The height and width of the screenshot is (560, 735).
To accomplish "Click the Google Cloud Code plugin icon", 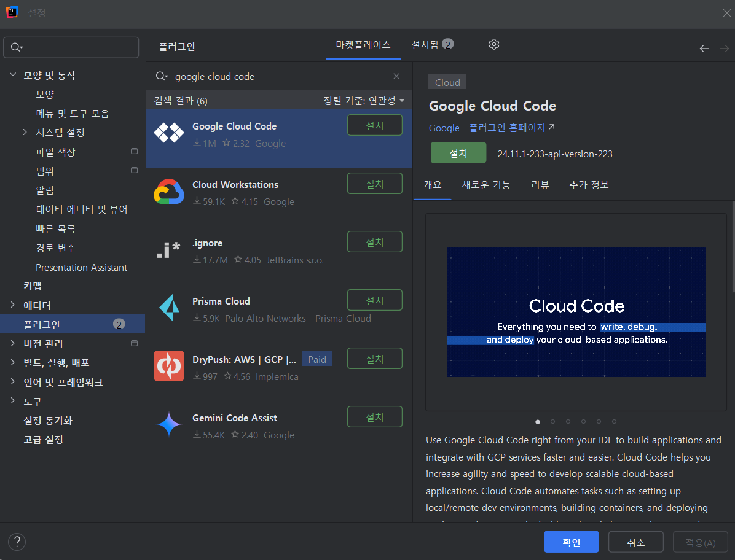I will click(x=169, y=133).
